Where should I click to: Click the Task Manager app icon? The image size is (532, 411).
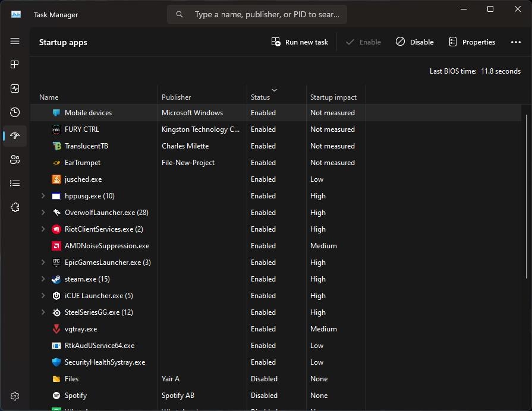[16, 14]
